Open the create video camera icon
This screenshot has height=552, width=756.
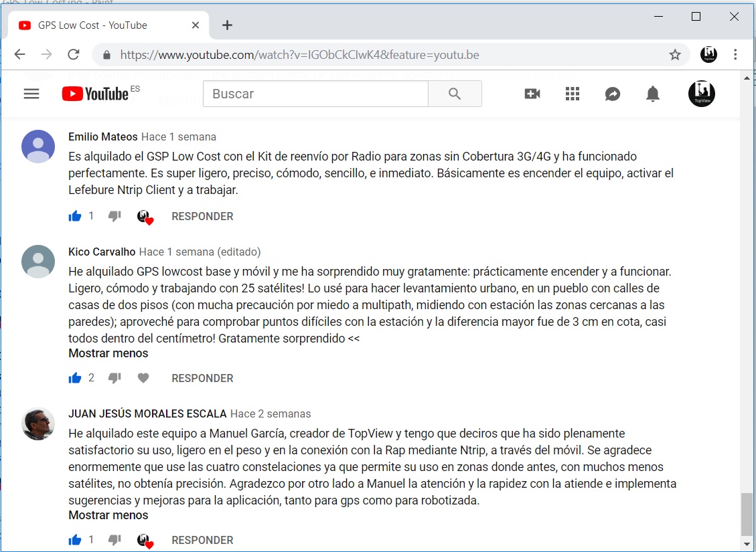[x=532, y=94]
